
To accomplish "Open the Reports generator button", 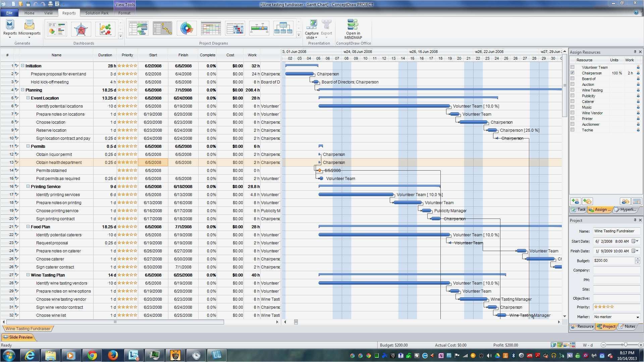I will 10,27.
